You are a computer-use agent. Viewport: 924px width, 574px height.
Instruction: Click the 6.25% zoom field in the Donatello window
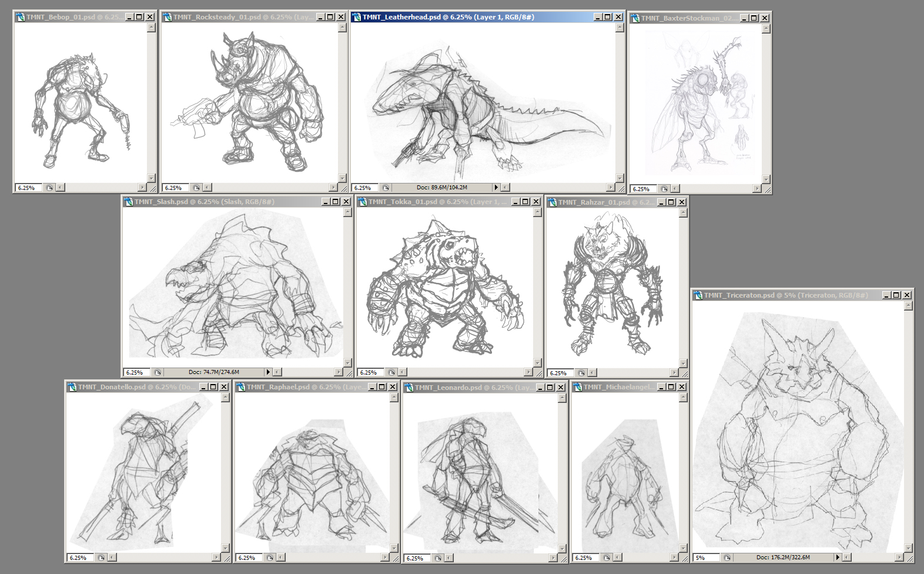(x=81, y=558)
